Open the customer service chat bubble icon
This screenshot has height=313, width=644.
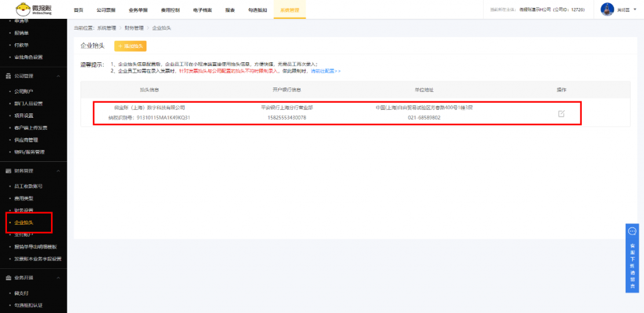click(632, 232)
